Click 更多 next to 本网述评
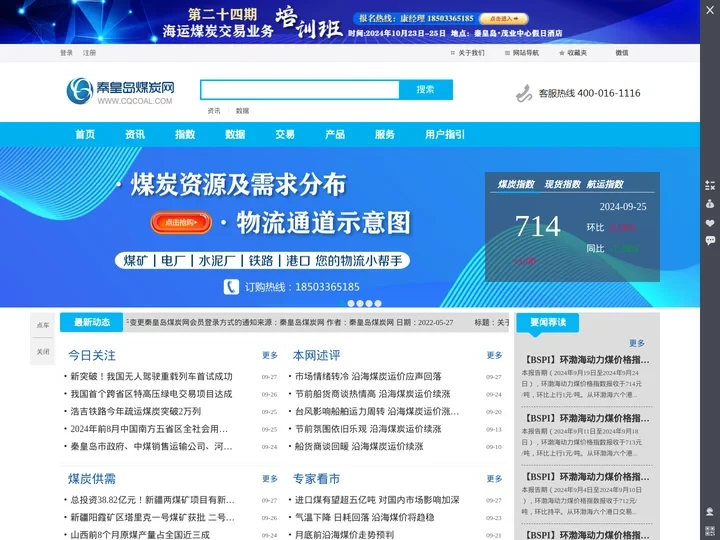Screen dimensions: 720x540 495,355
